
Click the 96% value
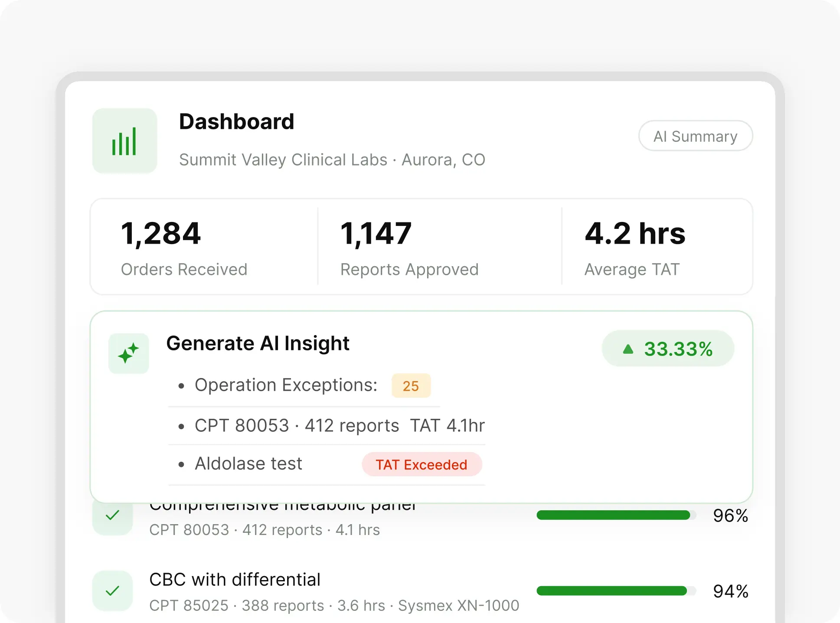click(731, 515)
